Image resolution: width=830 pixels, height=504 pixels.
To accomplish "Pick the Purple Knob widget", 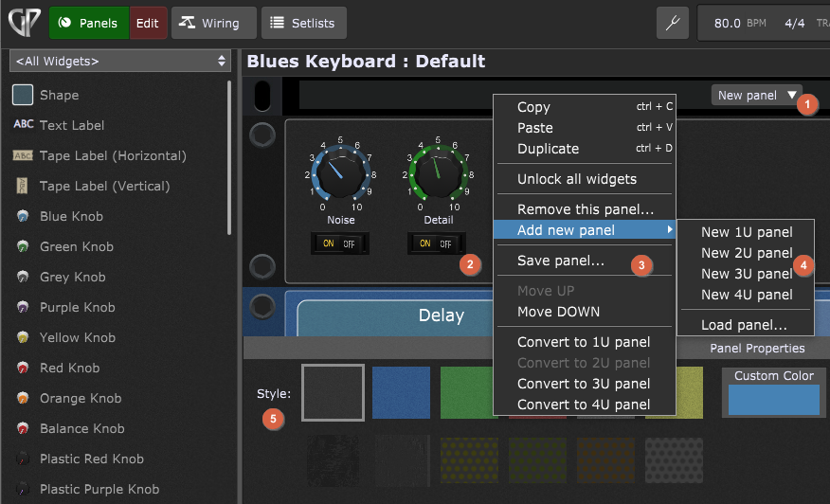I will tap(64, 307).
